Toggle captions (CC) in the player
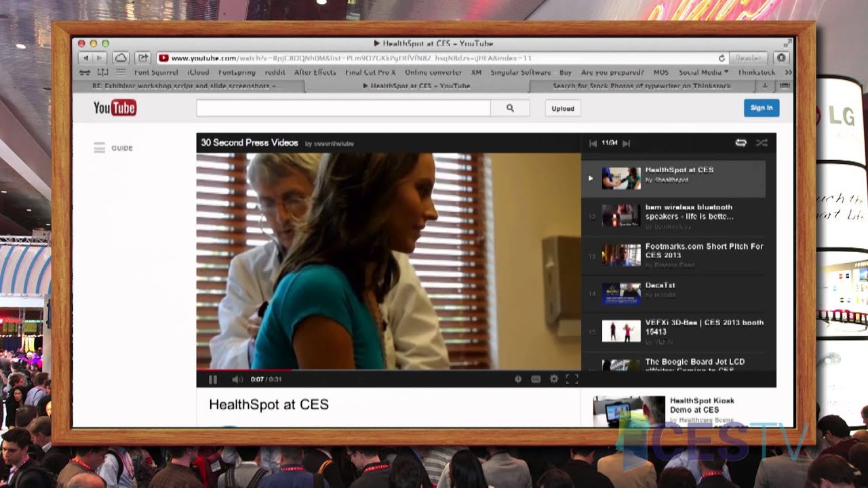This screenshot has width=868, height=488. (x=536, y=380)
